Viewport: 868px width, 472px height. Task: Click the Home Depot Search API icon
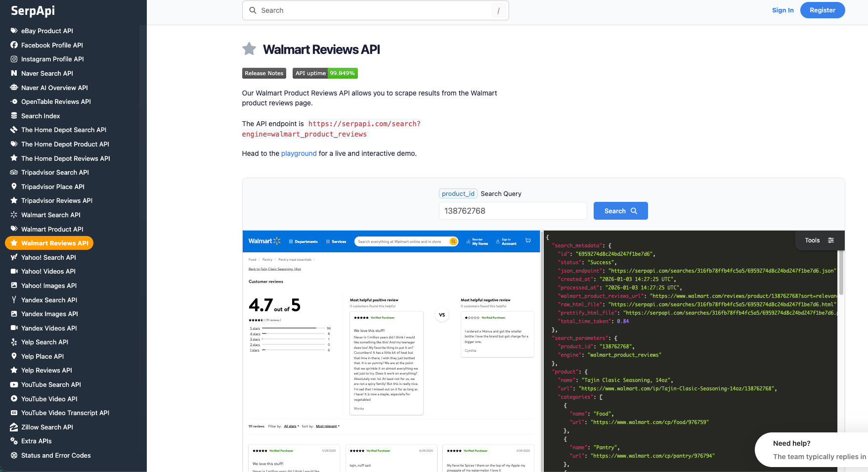point(14,130)
